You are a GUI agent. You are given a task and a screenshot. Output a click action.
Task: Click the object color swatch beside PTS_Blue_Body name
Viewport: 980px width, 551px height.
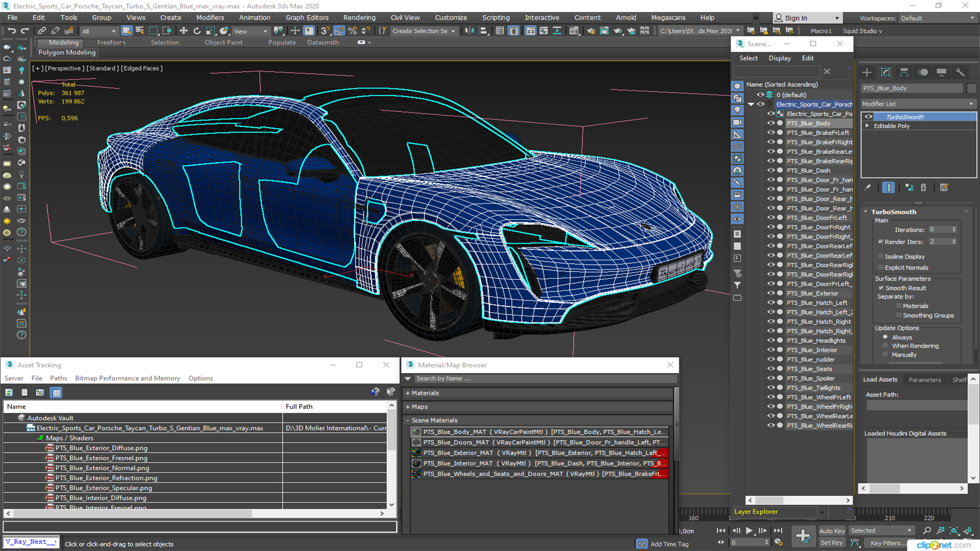(971, 88)
